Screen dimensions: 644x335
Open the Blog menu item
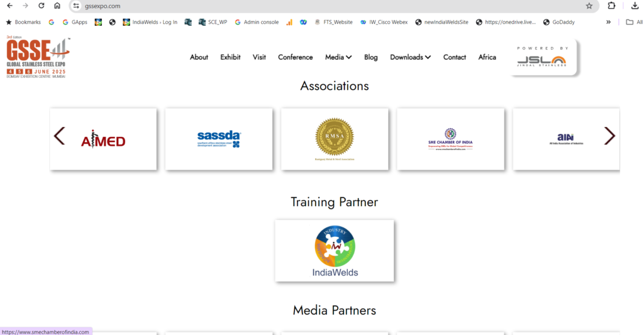[x=371, y=57]
